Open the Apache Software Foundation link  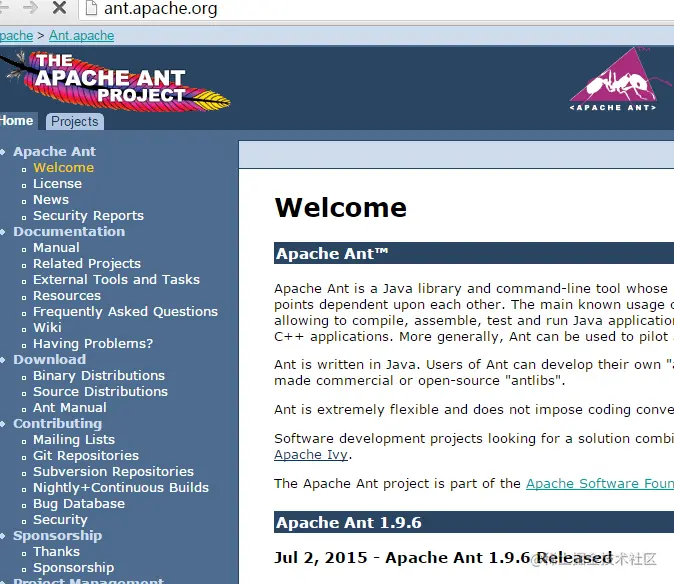[x=600, y=483]
